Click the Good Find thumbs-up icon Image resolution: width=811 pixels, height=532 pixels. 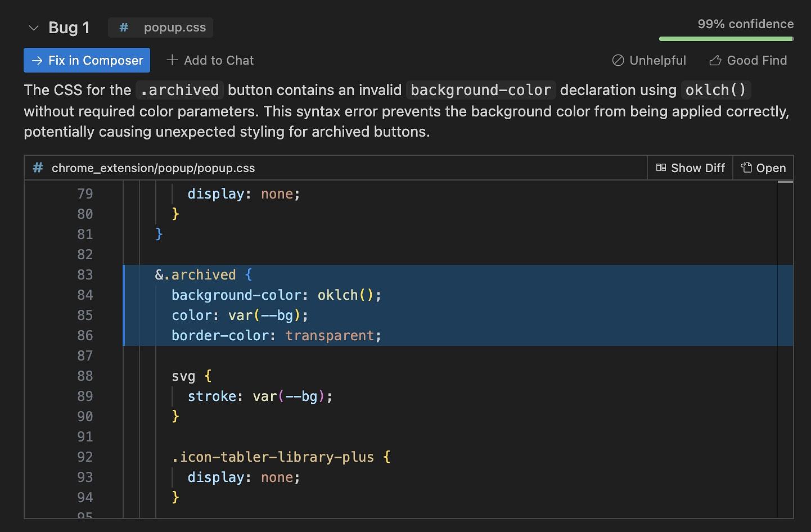pyautogui.click(x=715, y=61)
